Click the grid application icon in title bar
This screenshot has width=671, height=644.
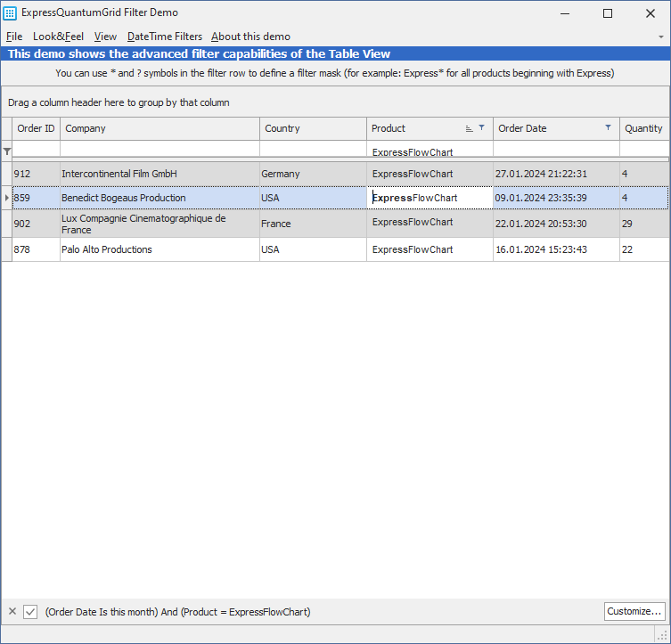10,13
